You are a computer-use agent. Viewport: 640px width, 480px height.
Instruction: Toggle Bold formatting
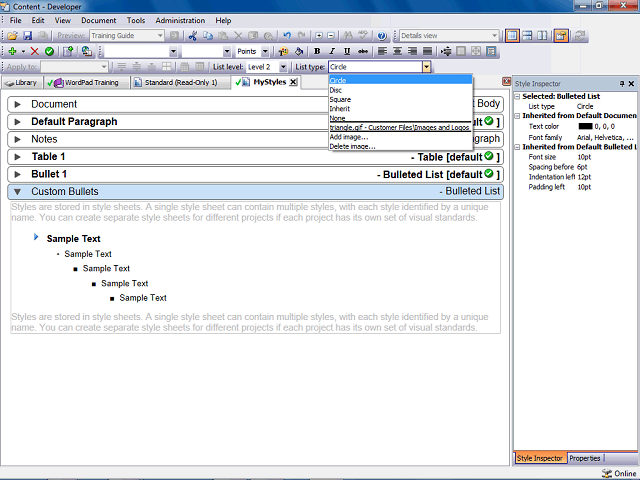point(317,51)
